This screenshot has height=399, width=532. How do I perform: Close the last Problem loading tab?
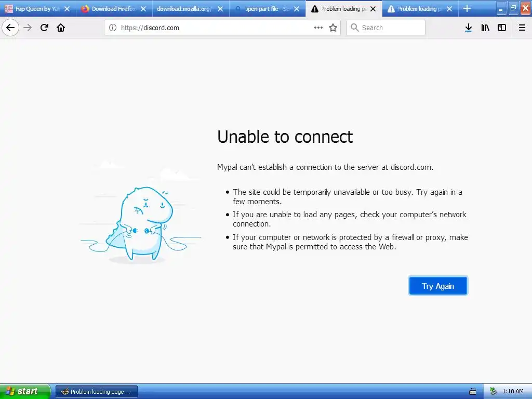pos(449,9)
